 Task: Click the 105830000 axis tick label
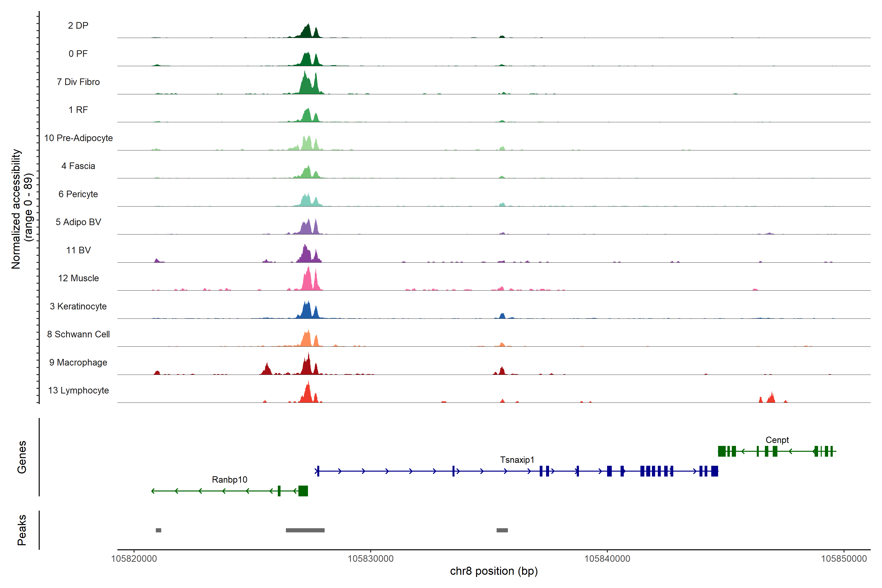pyautogui.click(x=370, y=559)
